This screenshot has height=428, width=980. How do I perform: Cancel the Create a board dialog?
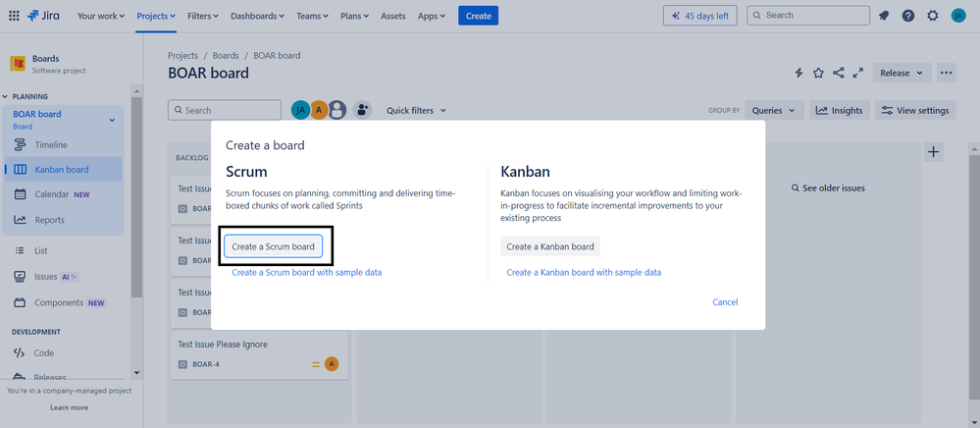[725, 302]
